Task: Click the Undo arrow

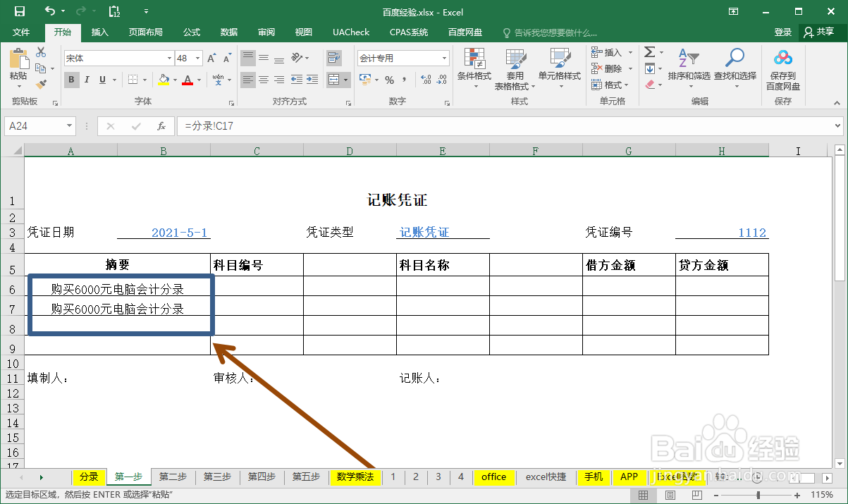Action: click(49, 11)
